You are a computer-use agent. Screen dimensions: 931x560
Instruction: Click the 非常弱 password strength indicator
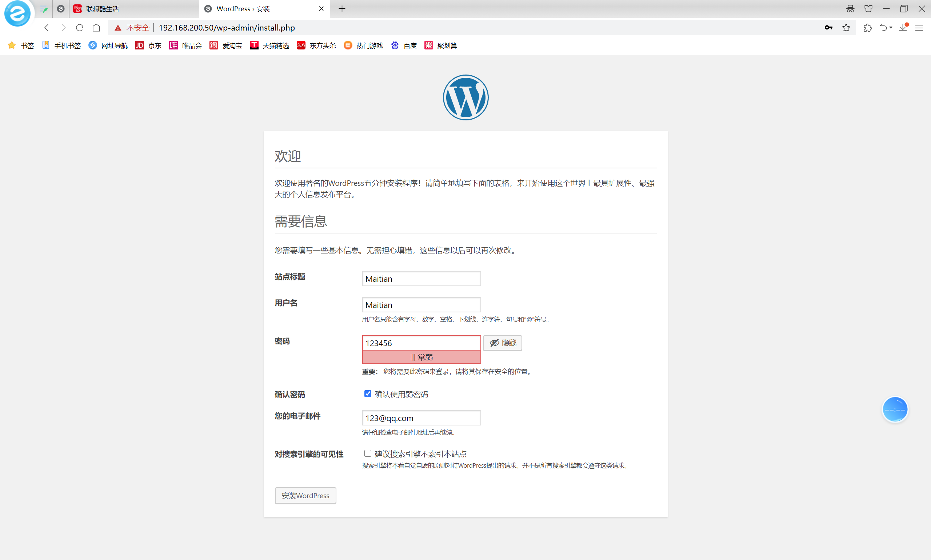(421, 357)
